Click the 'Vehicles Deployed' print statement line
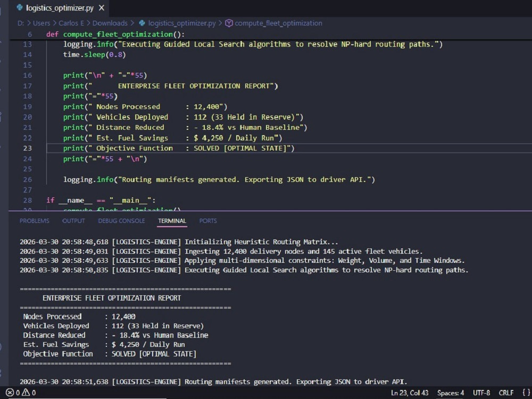 point(183,117)
